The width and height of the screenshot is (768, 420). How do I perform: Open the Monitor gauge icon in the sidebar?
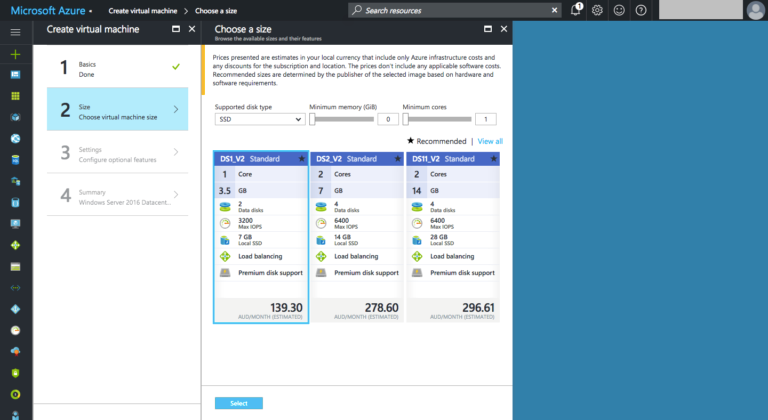pos(15,330)
